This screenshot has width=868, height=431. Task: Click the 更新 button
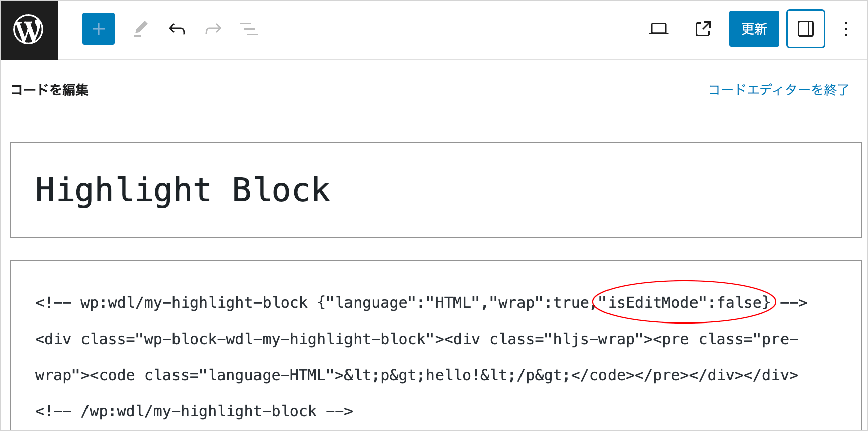[x=754, y=29]
